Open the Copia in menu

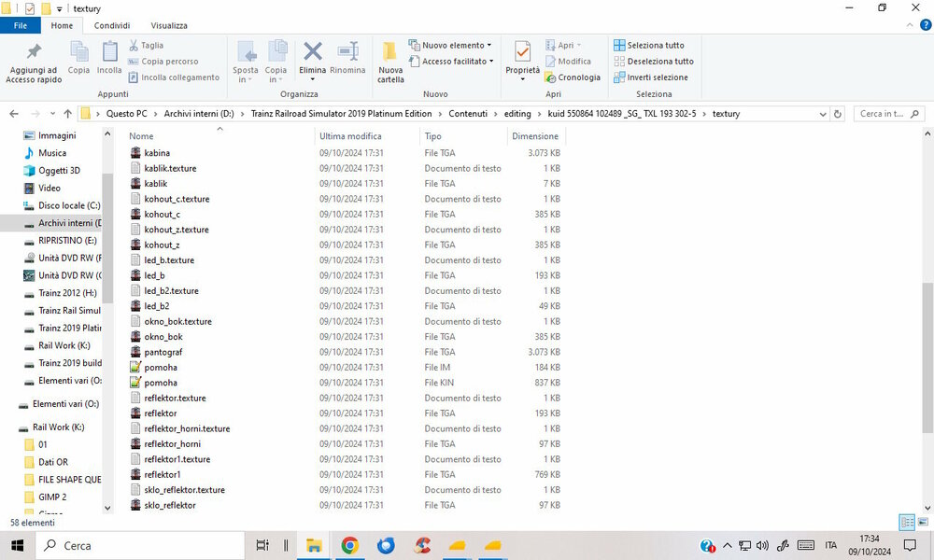tap(276, 63)
